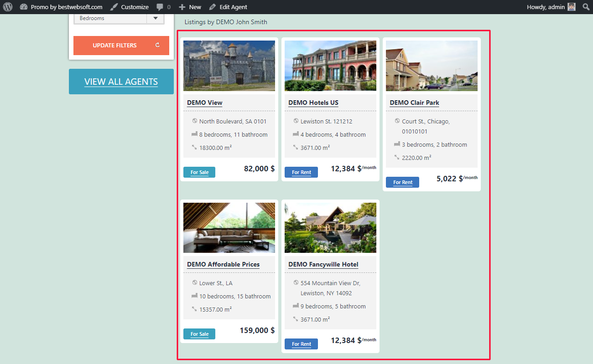593x364 pixels.
Task: Click the admin bar search magnifier
Action: point(586,7)
